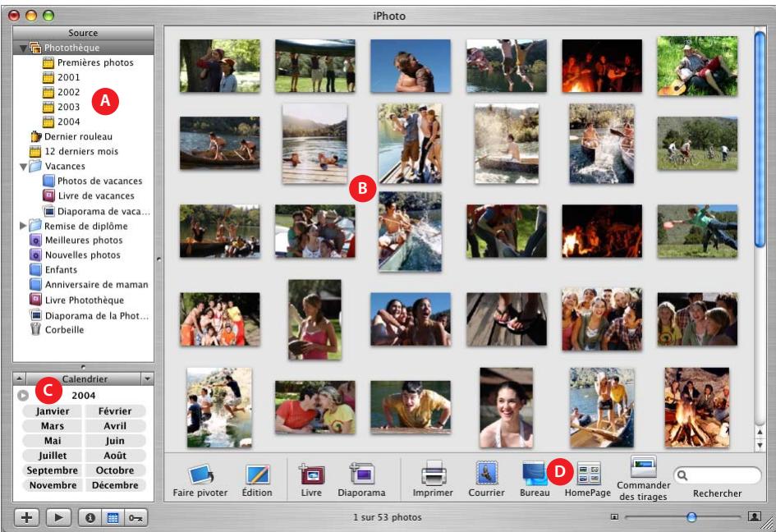Select the campfire guitar thumbnail in top row

click(602, 66)
